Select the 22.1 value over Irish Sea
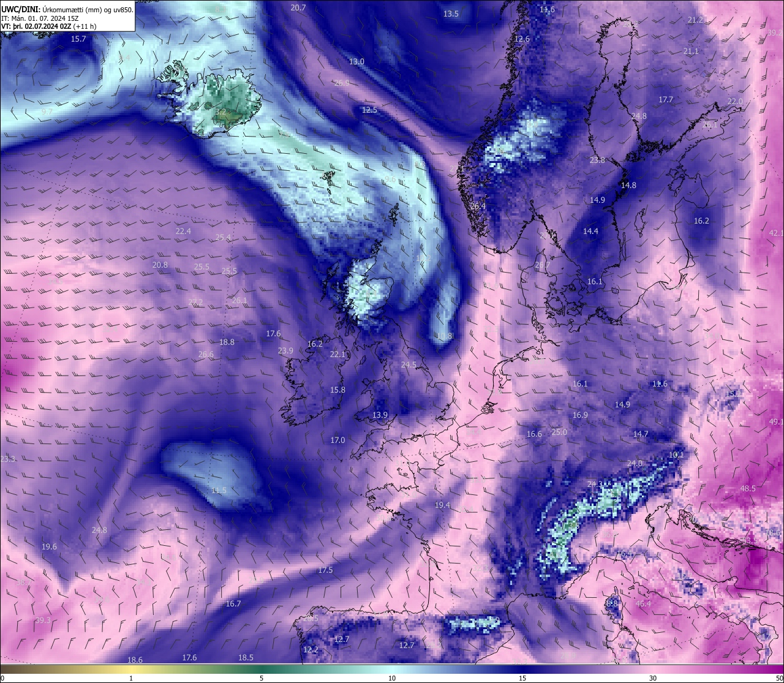Image resolution: width=784 pixels, height=683 pixels. pyautogui.click(x=337, y=354)
